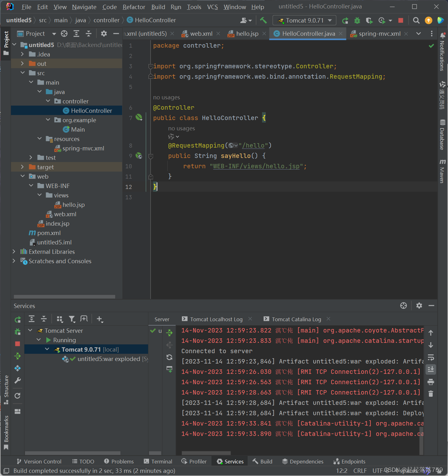448x476 pixels.
Task: Click horizontal scrollbar under console log
Action: 206,453
